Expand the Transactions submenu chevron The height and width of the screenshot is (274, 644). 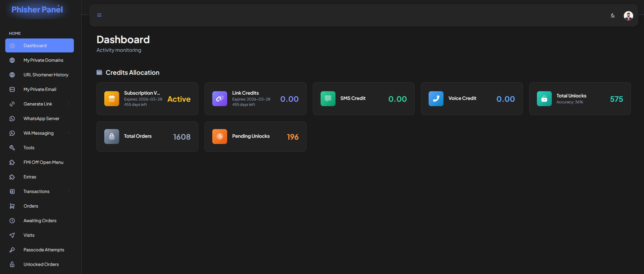point(69,191)
